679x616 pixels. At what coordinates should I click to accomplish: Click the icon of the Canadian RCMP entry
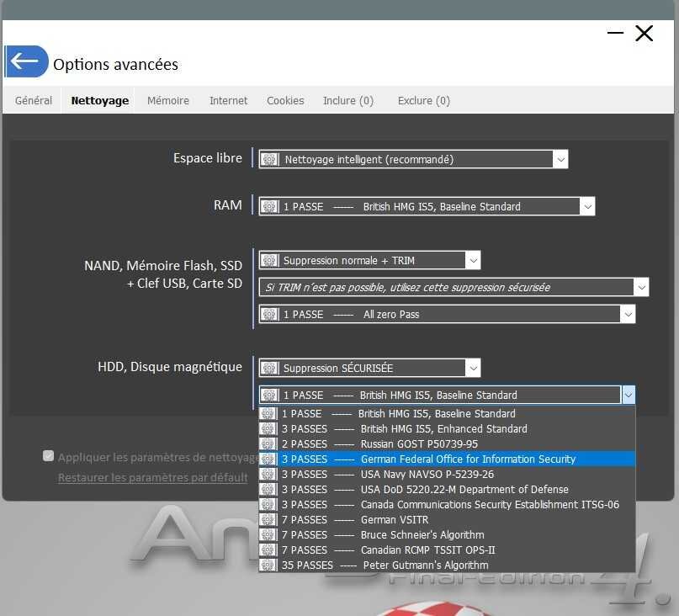(268, 550)
